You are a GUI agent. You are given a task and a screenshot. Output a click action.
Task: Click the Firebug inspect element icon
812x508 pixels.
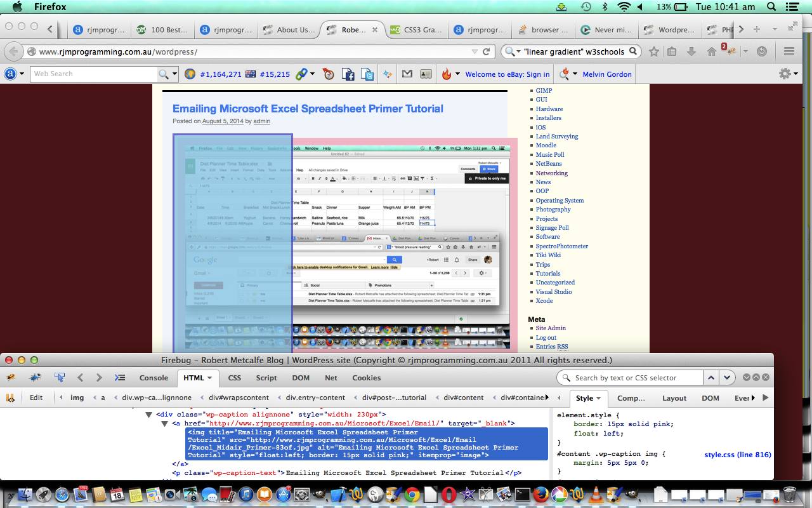point(60,377)
